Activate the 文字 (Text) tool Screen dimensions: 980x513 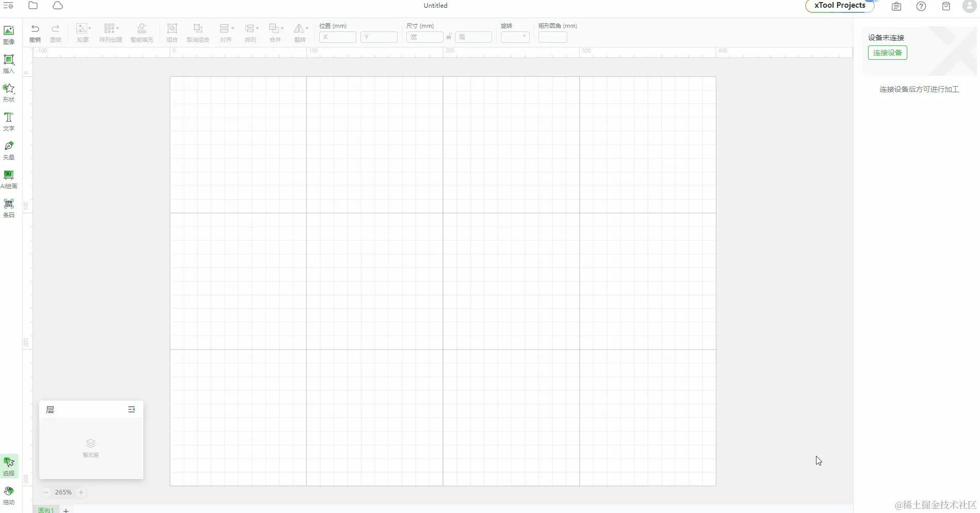pos(9,121)
